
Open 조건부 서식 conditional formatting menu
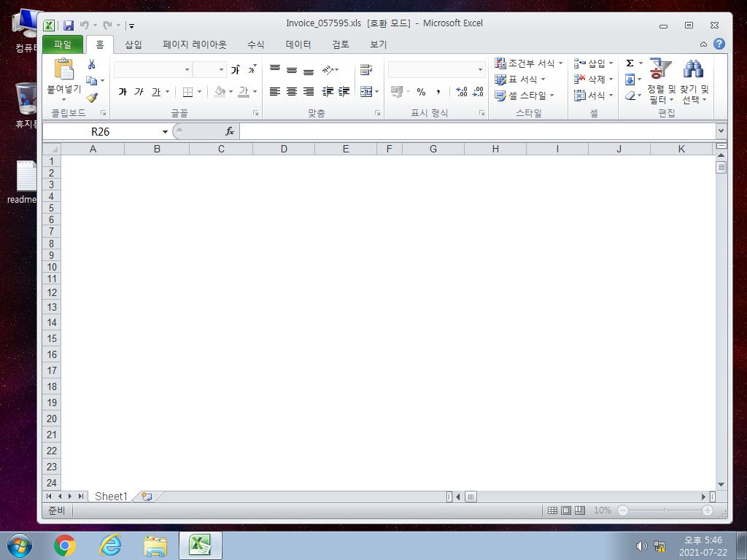coord(528,63)
